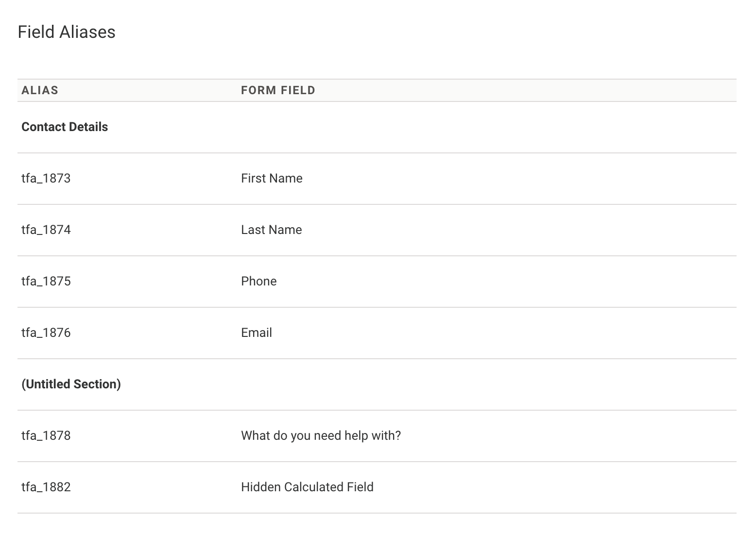Click the tfa_1873 alias cell
Viewport: 756px width, 533px height.
[46, 179]
